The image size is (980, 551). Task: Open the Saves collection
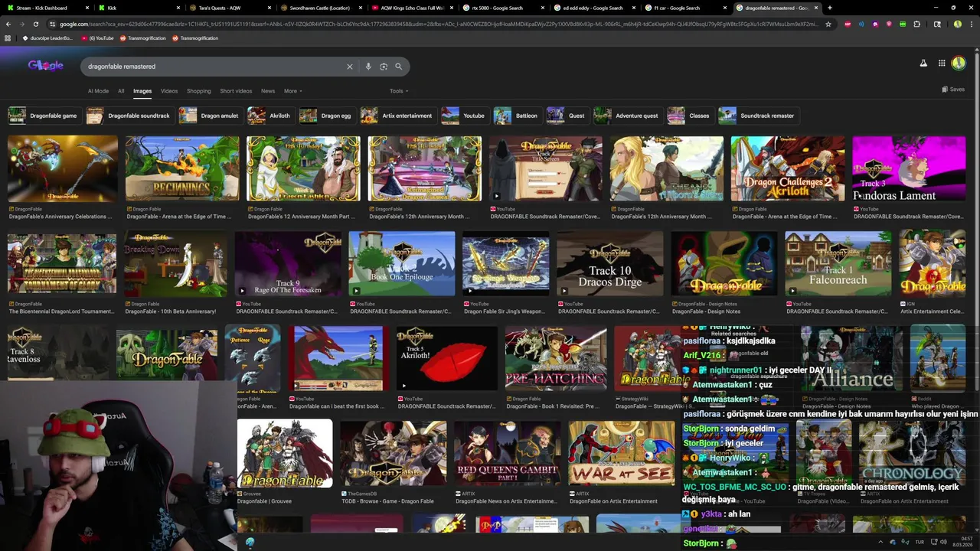[953, 90]
